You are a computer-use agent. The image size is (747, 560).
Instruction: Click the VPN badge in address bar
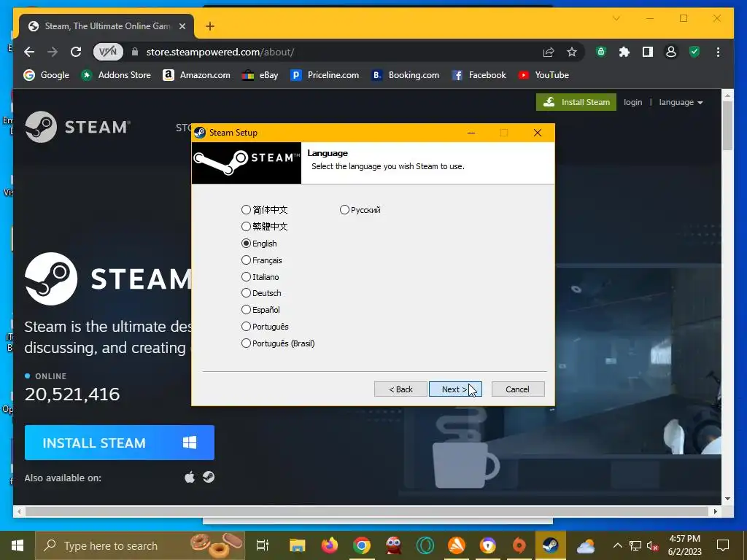tap(108, 52)
